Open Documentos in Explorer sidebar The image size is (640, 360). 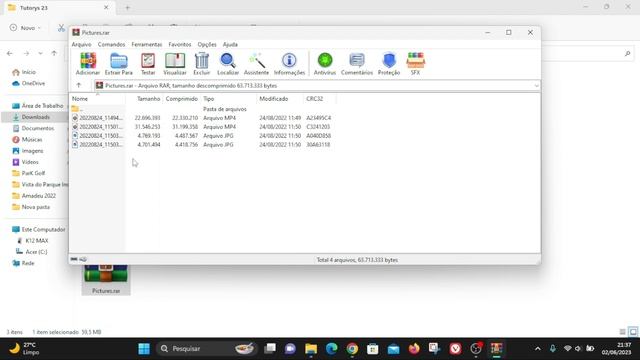(x=33, y=128)
